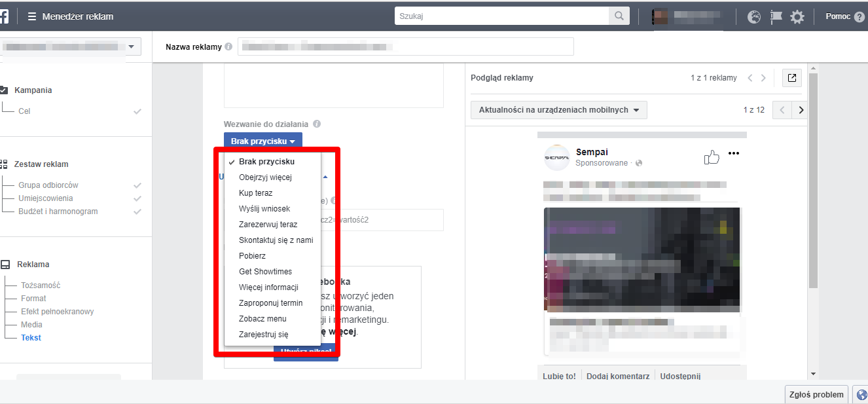
Task: Open Aktualności na urządzeniach mobilnych dropdown
Action: (x=559, y=110)
